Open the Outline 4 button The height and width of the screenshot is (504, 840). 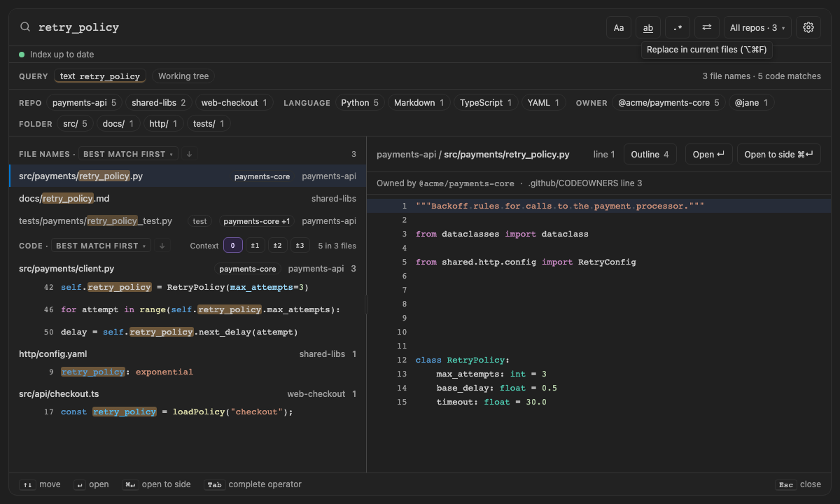650,154
